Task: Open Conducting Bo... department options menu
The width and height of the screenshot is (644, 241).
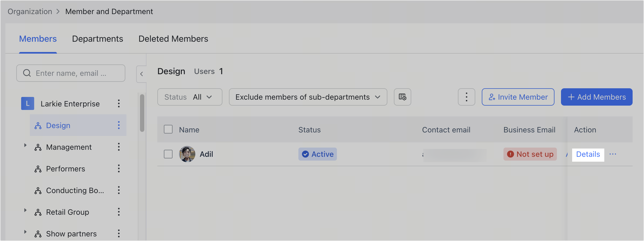Action: (119, 190)
